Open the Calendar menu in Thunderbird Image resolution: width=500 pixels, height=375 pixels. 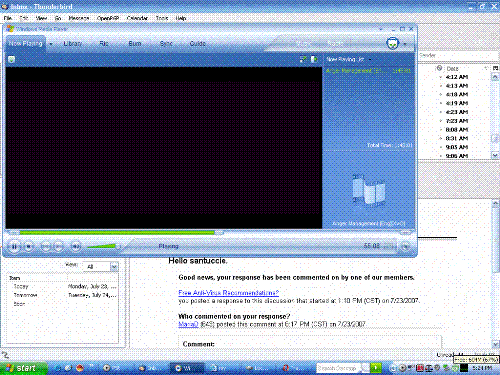[137, 18]
